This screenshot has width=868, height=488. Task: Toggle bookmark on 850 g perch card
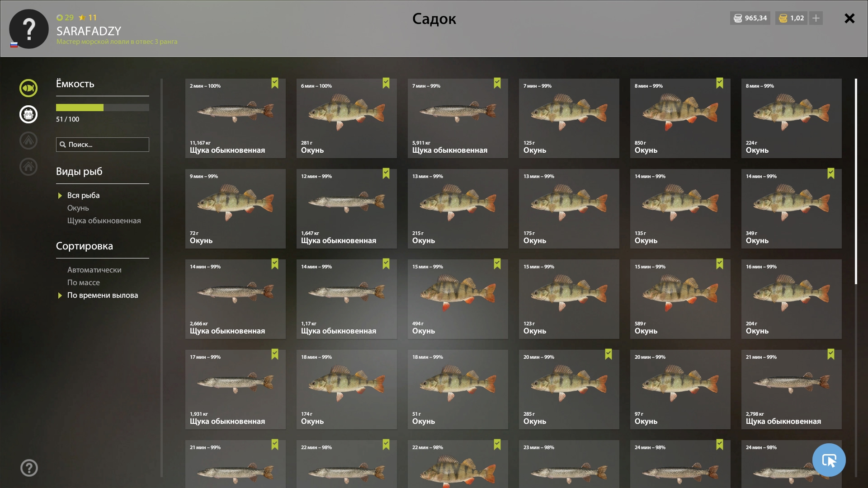[720, 83]
